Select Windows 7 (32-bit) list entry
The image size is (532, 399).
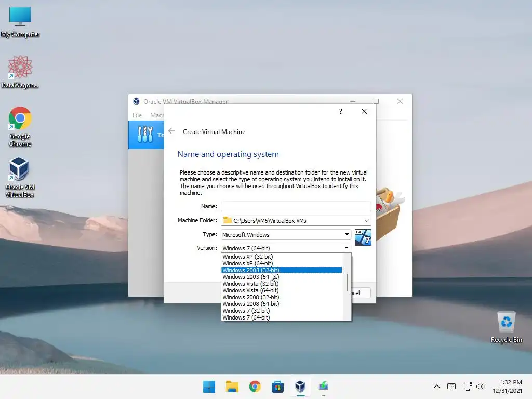(x=282, y=311)
